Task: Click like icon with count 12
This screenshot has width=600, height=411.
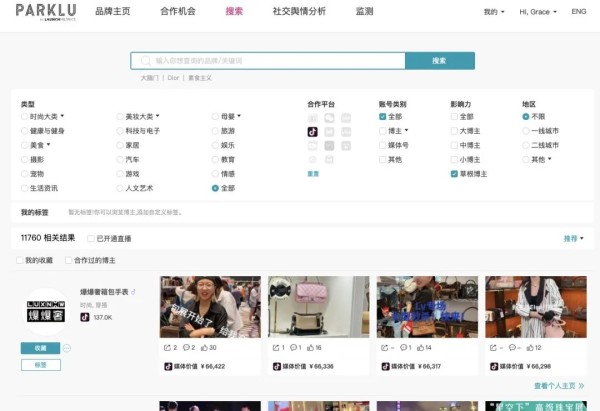Action: [x=530, y=347]
